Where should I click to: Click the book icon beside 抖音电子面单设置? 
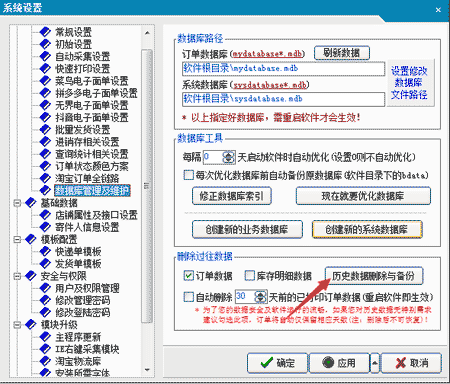(x=45, y=117)
